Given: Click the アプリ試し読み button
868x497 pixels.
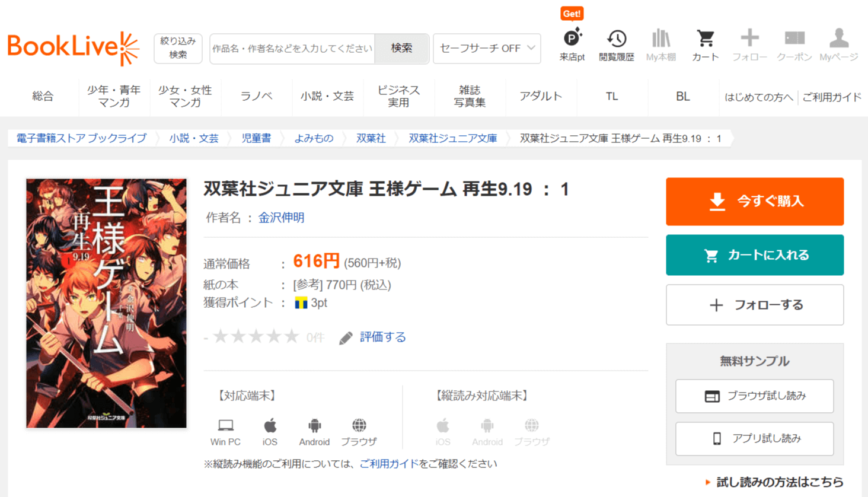Looking at the screenshot, I should coord(755,439).
